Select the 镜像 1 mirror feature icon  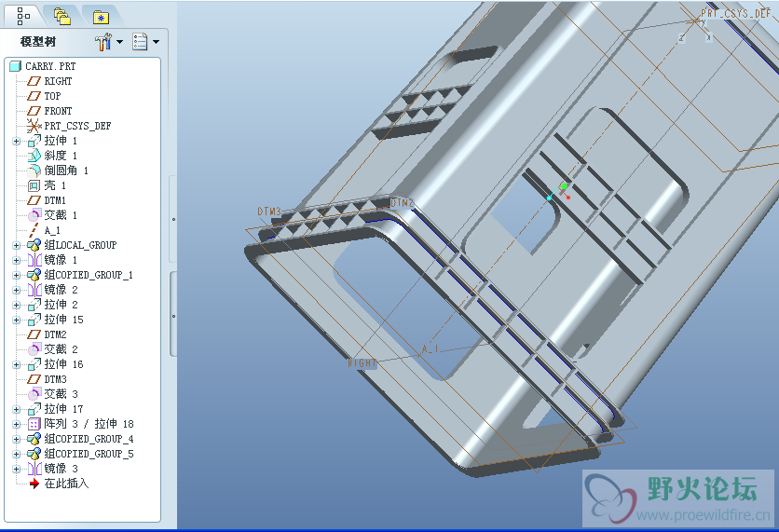pos(34,260)
